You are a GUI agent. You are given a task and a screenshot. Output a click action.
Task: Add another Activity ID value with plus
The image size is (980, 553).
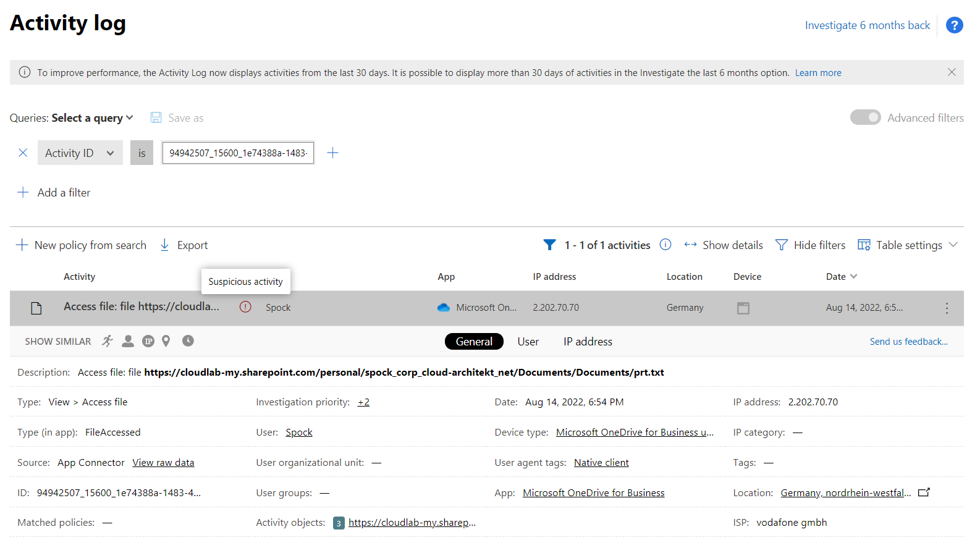tap(332, 153)
